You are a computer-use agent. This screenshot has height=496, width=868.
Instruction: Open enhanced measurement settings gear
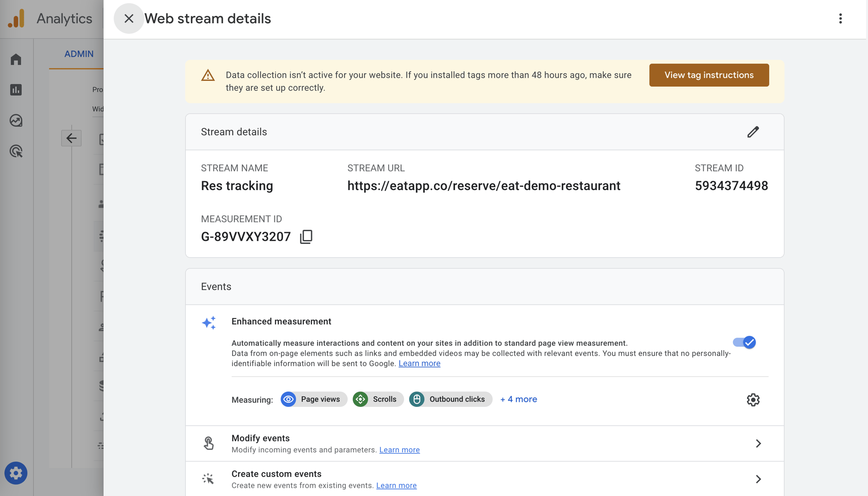click(x=753, y=400)
